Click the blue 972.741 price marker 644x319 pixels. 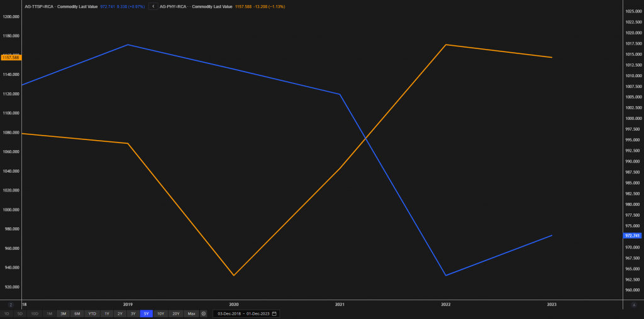click(632, 235)
